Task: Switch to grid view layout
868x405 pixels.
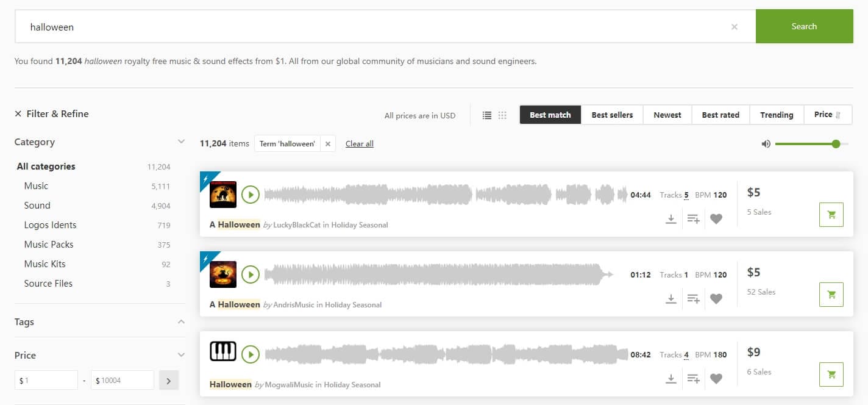Action: [x=502, y=115]
